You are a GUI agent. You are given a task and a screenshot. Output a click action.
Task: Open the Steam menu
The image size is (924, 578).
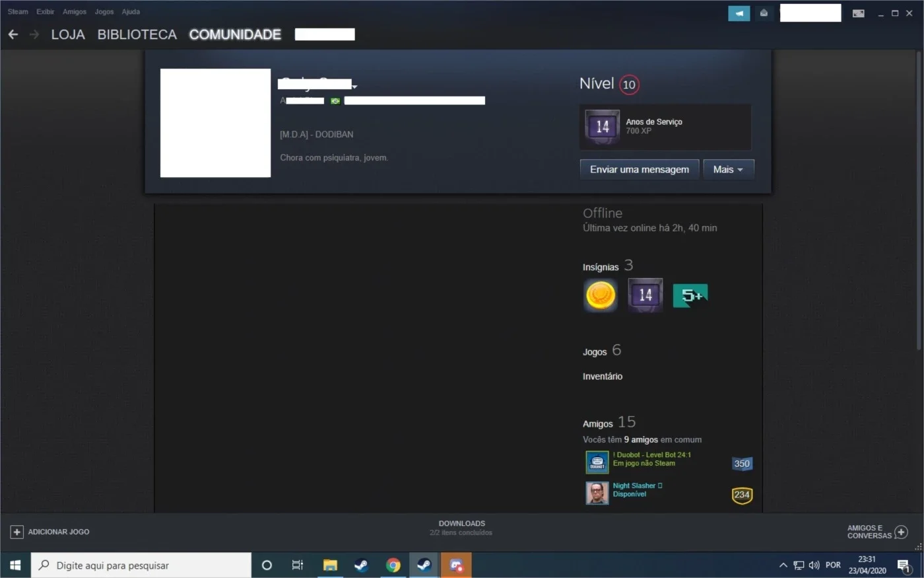[x=18, y=12]
